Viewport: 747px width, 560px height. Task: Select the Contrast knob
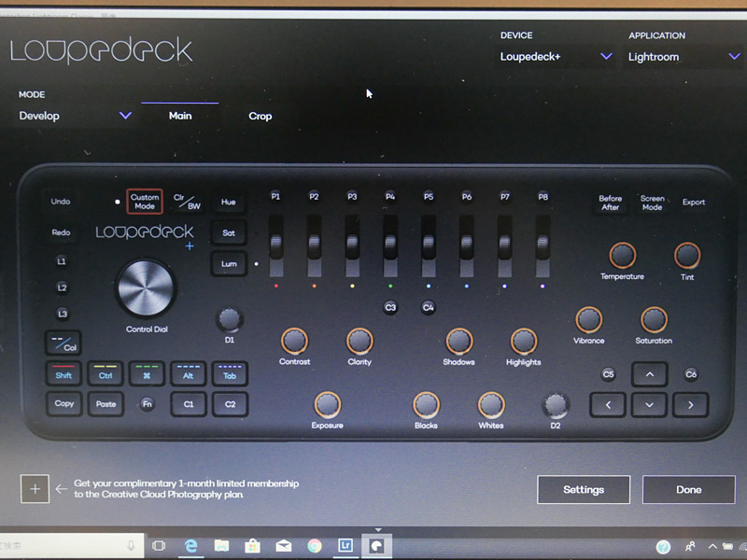click(x=294, y=341)
